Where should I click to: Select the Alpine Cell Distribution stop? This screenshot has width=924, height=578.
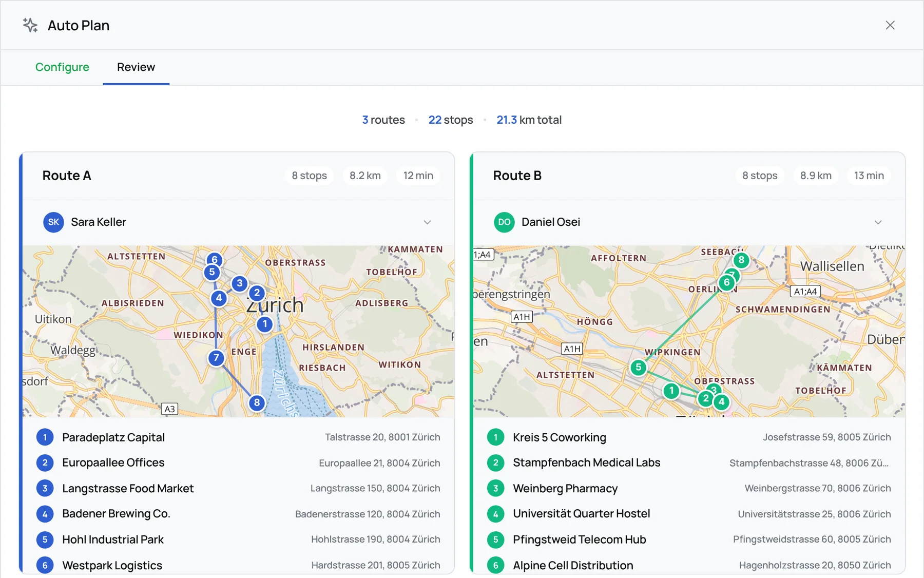[689, 565]
